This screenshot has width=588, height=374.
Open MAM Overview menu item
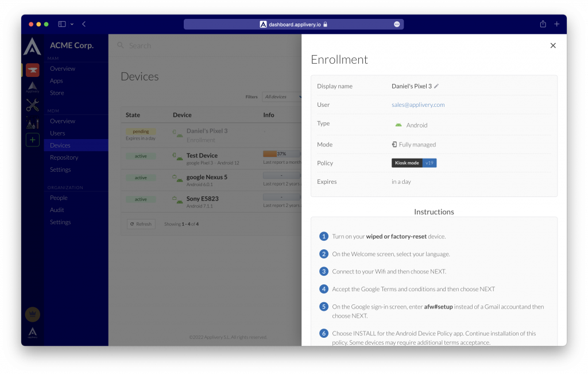click(62, 68)
